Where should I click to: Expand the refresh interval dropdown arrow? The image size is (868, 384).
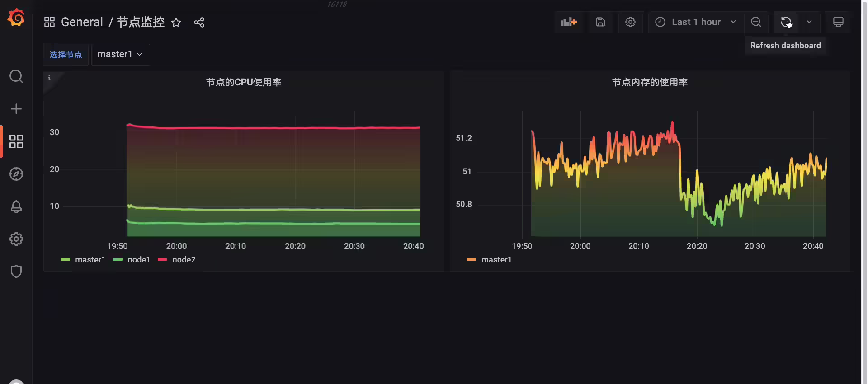(x=809, y=22)
